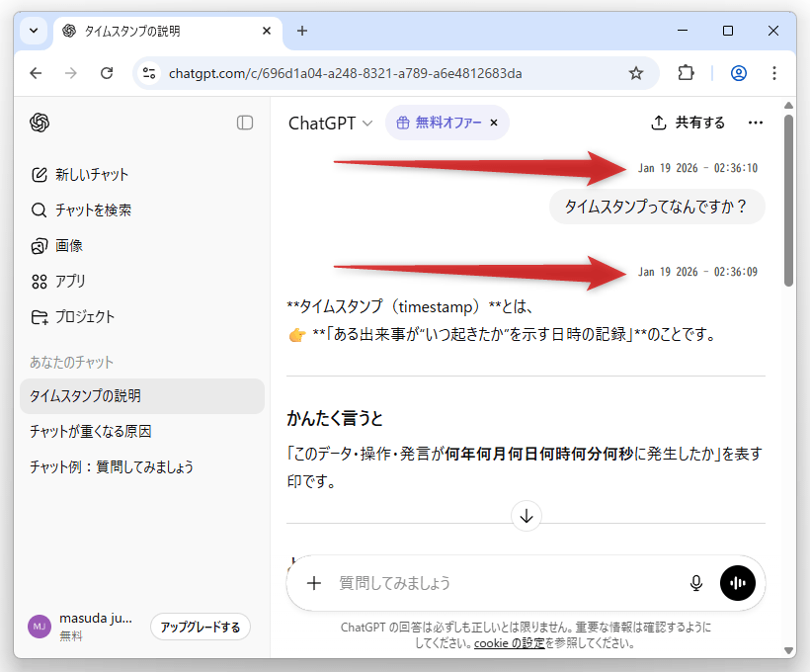Start a new chat (新しいチャット)
The width and height of the screenshot is (810, 672).
[92, 175]
